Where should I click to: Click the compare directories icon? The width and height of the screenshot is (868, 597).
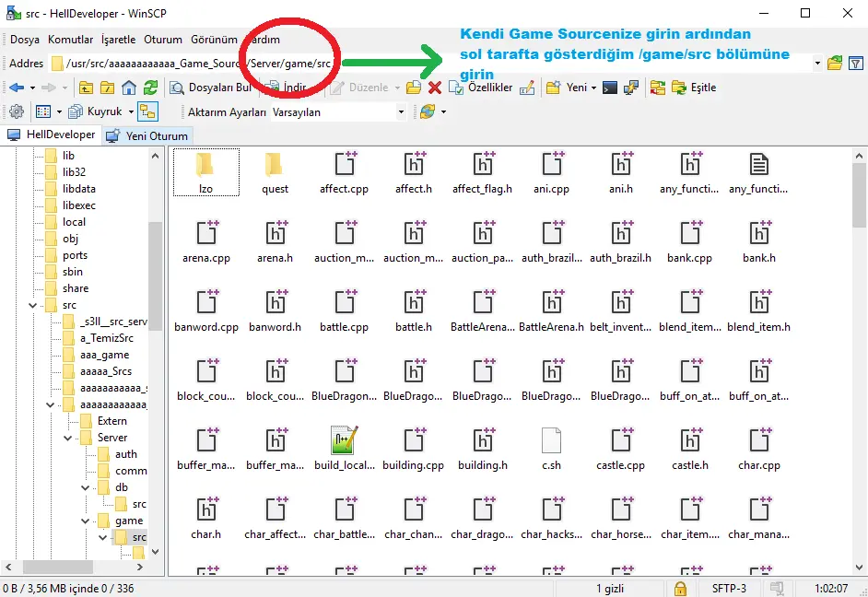pos(658,88)
